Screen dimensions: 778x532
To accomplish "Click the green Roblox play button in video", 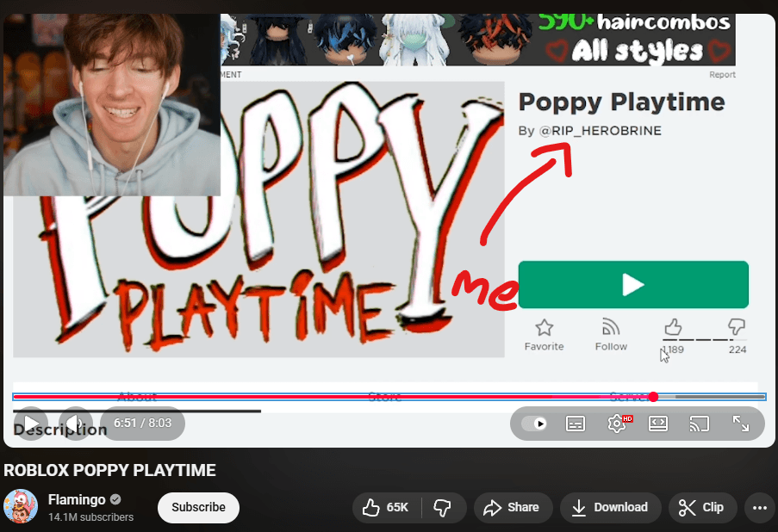I will click(633, 285).
